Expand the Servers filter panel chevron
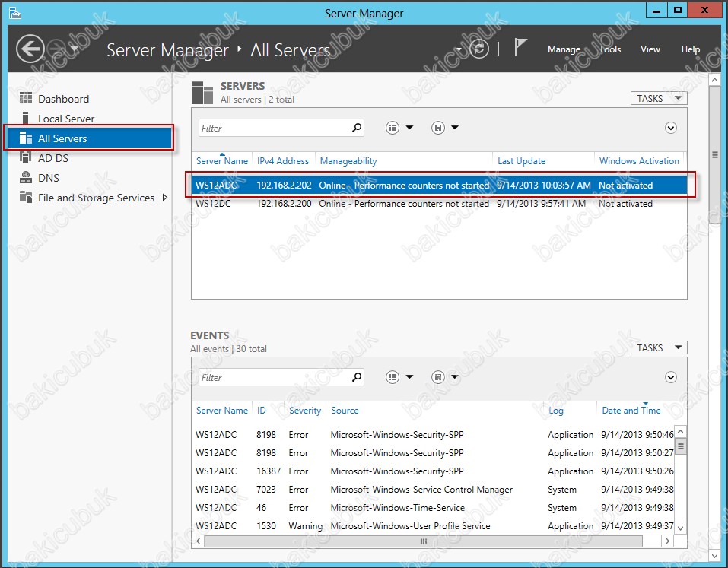 pyautogui.click(x=670, y=128)
